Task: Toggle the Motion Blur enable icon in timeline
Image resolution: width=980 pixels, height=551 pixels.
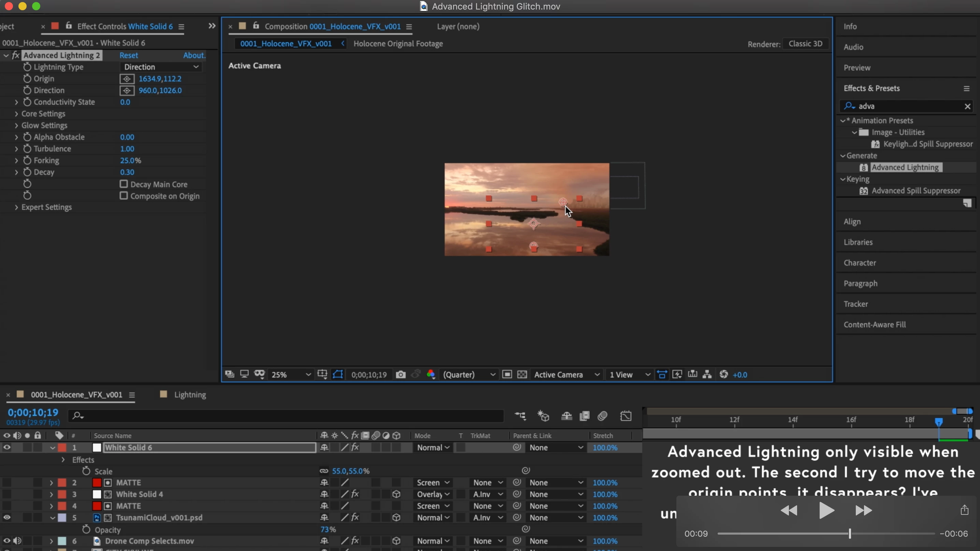Action: [602, 416]
